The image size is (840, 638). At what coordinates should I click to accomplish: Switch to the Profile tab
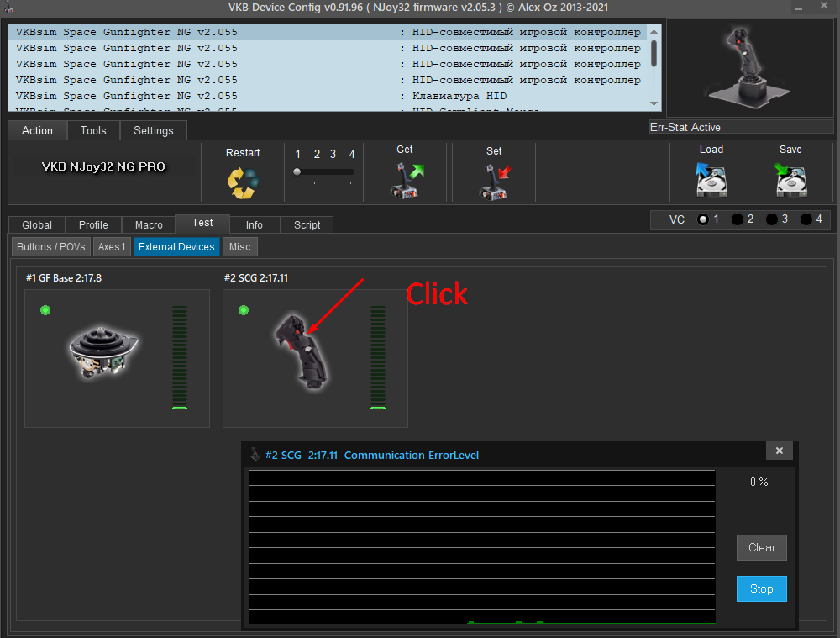pos(93,224)
